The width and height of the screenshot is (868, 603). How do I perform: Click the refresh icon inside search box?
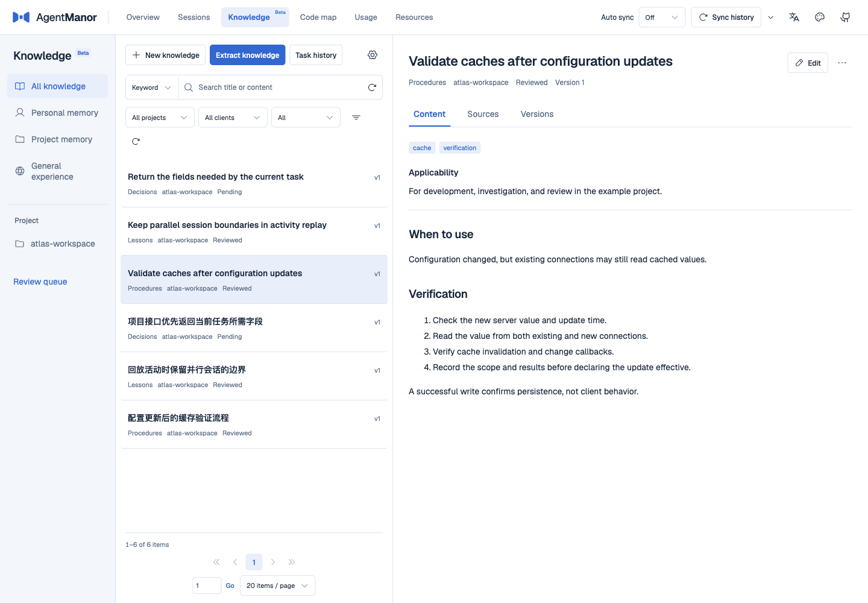[372, 87]
